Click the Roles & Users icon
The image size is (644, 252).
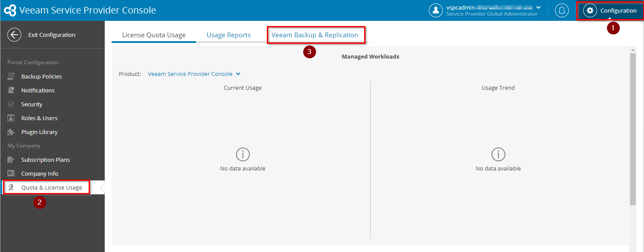[x=11, y=118]
